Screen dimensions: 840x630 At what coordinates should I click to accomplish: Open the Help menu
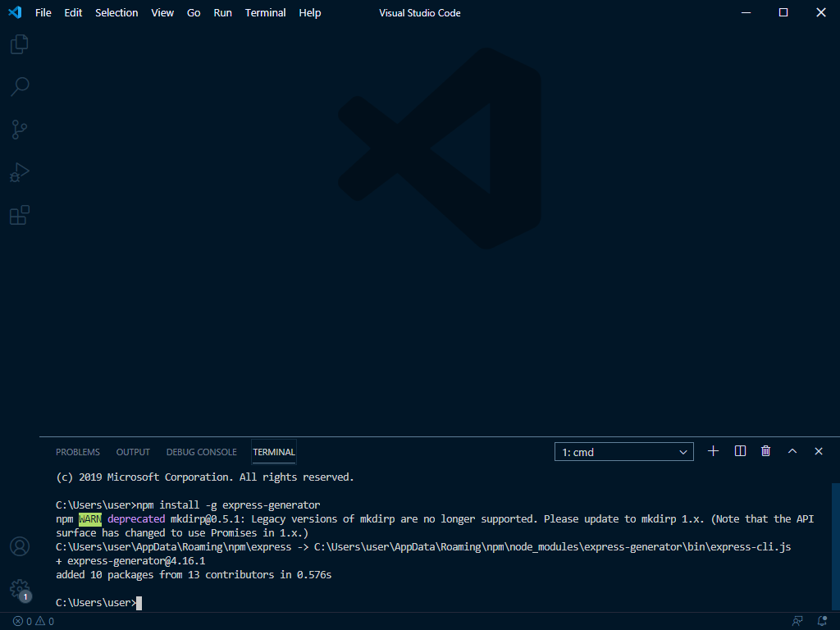[x=309, y=13]
